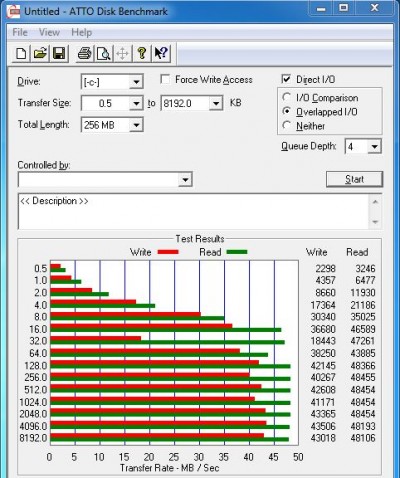Close the ATTO Disk Benchmark window

(375, 8)
